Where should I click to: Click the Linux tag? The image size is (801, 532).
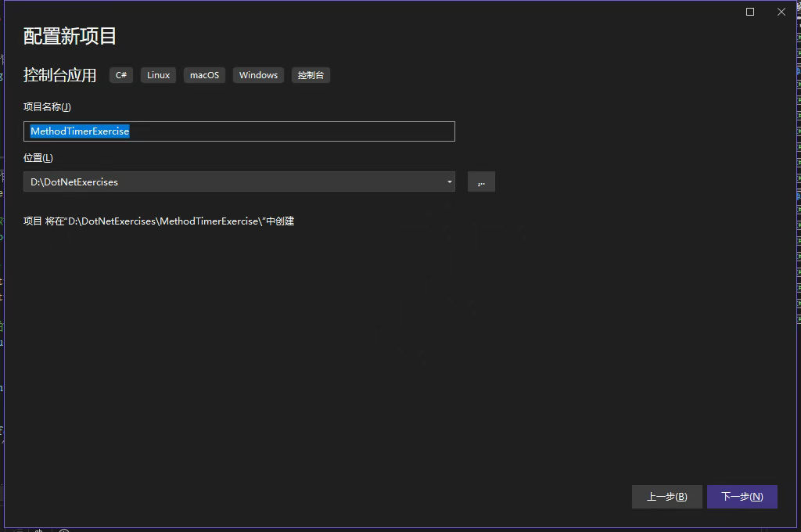(158, 75)
